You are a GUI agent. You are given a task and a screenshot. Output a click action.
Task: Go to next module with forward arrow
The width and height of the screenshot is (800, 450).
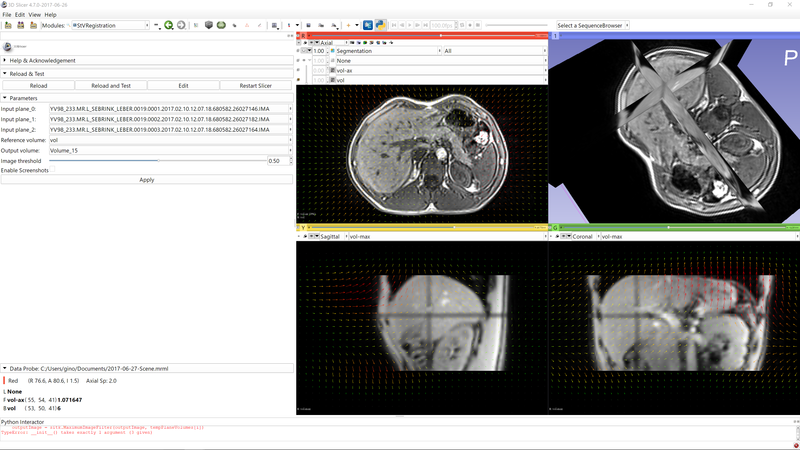pyautogui.click(x=181, y=25)
